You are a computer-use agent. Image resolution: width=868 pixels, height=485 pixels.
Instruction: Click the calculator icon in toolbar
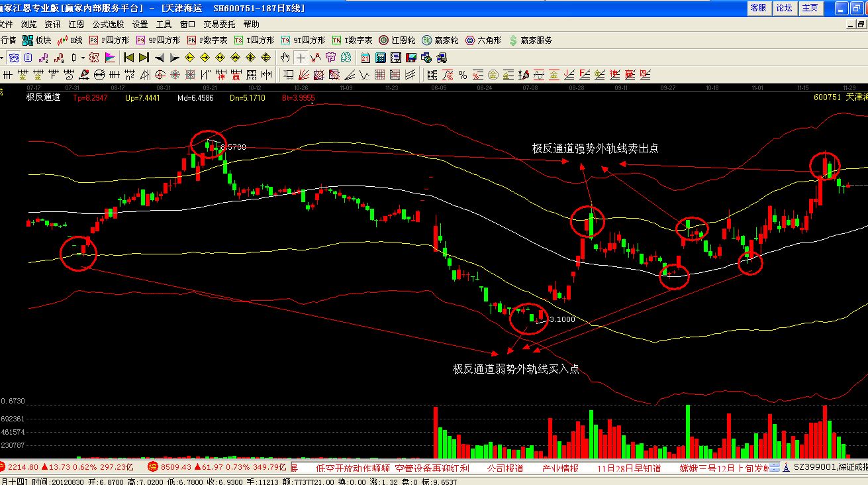click(x=381, y=58)
